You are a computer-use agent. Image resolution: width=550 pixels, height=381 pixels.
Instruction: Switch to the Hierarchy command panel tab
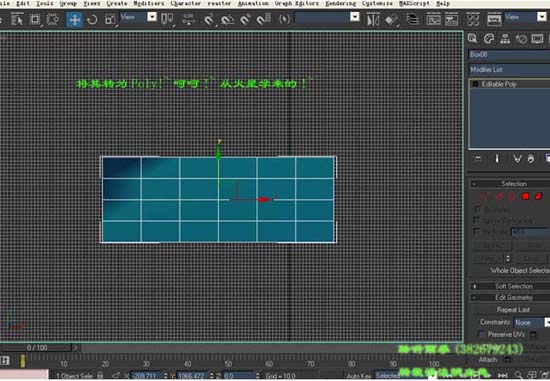point(505,39)
